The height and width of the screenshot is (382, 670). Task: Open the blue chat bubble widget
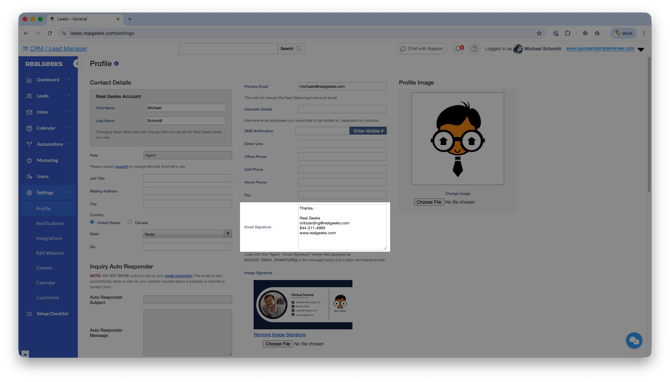click(x=634, y=341)
